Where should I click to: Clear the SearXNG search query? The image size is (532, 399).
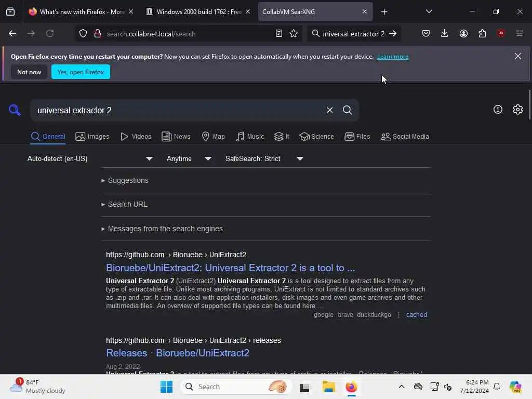[x=329, y=110]
